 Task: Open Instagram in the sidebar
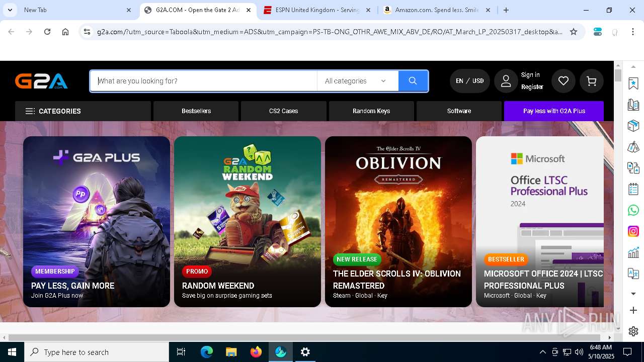pos(633,231)
